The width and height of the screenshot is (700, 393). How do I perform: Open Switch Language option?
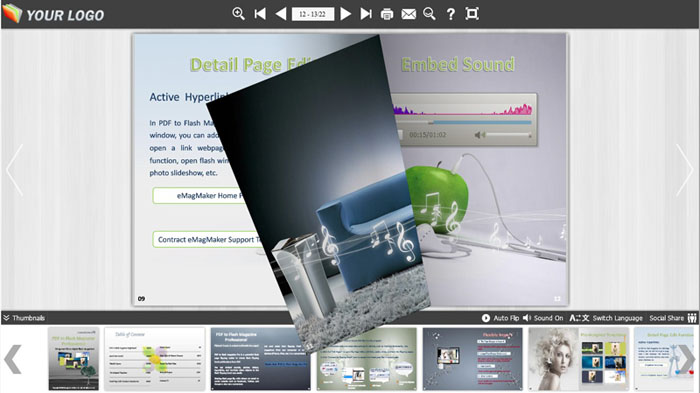click(x=606, y=318)
